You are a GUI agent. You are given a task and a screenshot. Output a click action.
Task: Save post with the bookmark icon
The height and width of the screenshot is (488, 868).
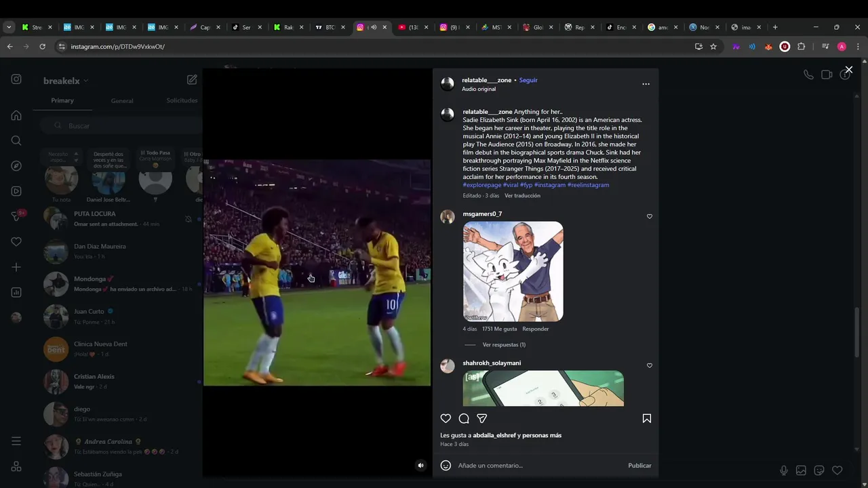[x=646, y=418]
